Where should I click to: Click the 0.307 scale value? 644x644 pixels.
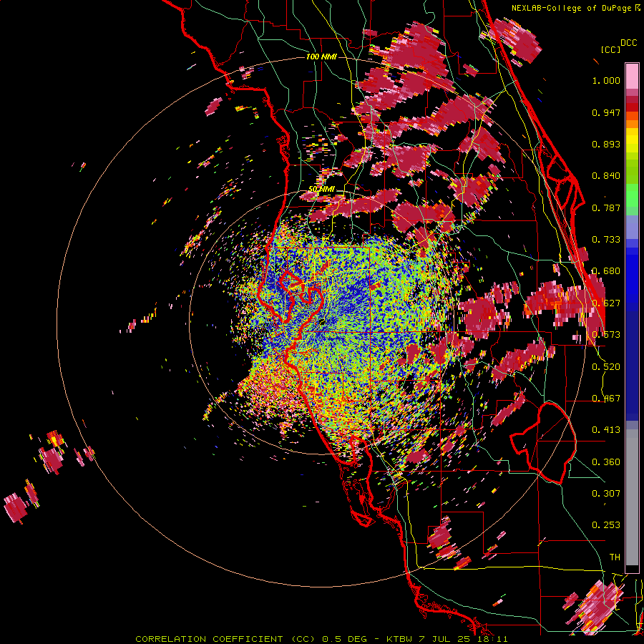tap(606, 493)
